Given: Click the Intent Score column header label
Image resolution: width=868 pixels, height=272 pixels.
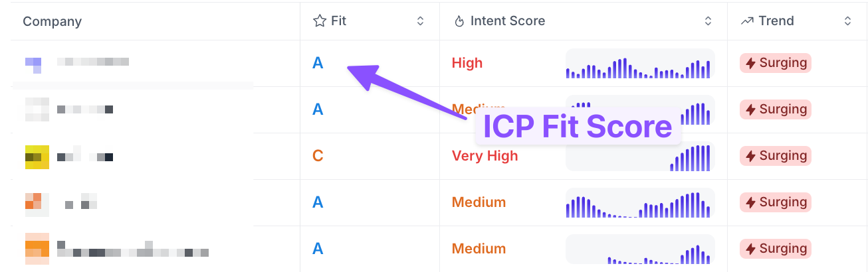Looking at the screenshot, I should tap(508, 21).
